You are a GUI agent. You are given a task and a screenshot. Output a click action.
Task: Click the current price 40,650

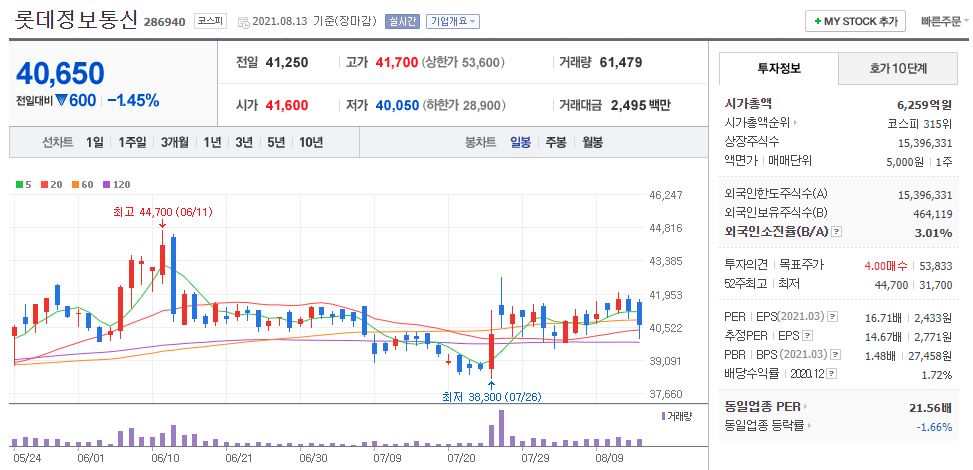click(x=60, y=73)
